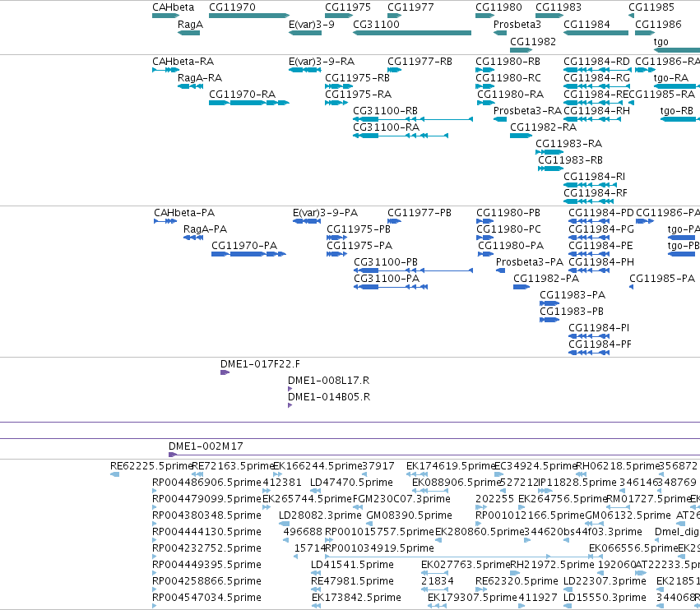Click the CG31100-RA transcript glyph
This screenshot has width=700, height=610.
point(401,136)
